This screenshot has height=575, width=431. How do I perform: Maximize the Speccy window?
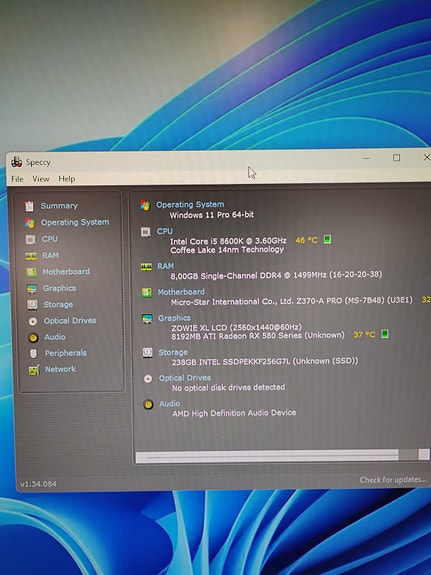point(397,158)
